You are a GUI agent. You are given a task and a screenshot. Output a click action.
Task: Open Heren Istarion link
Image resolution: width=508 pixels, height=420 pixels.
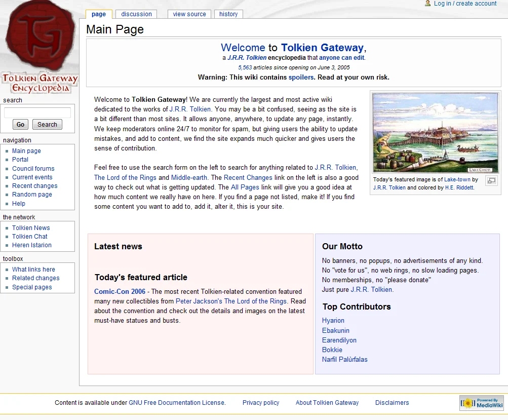click(x=32, y=245)
